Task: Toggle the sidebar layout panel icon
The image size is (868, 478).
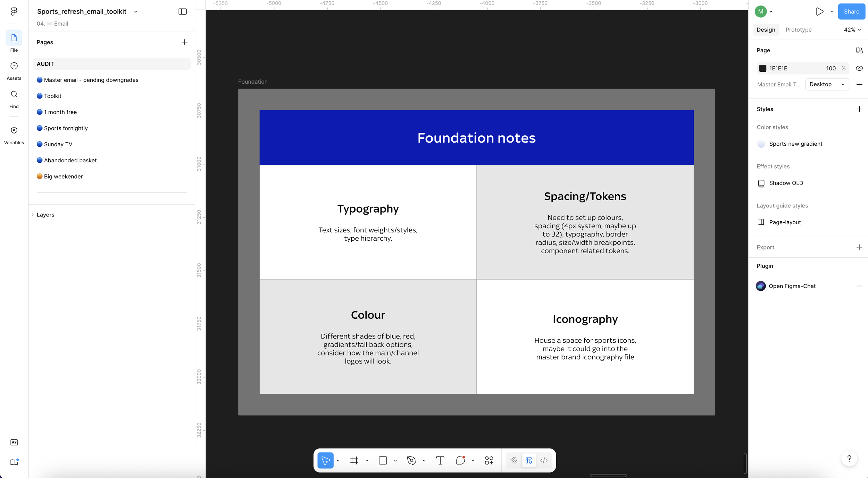Action: (x=183, y=11)
